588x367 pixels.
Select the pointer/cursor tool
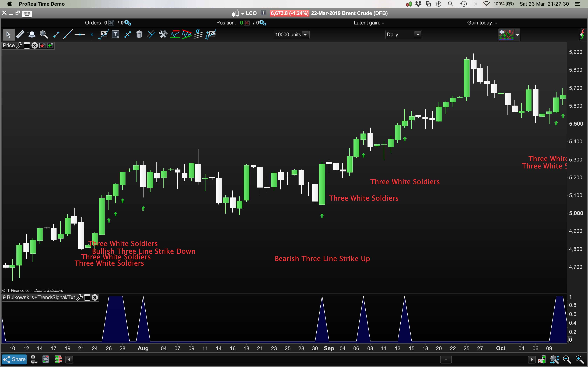[8, 34]
